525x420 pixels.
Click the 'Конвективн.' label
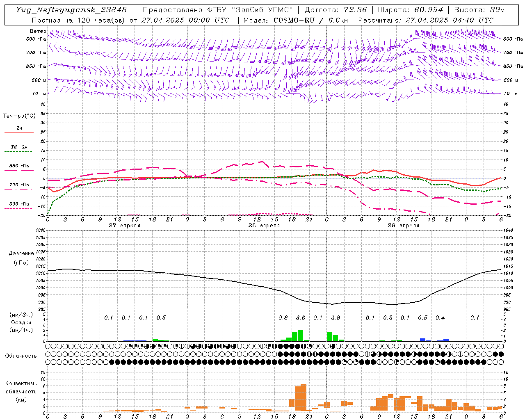[21, 383]
